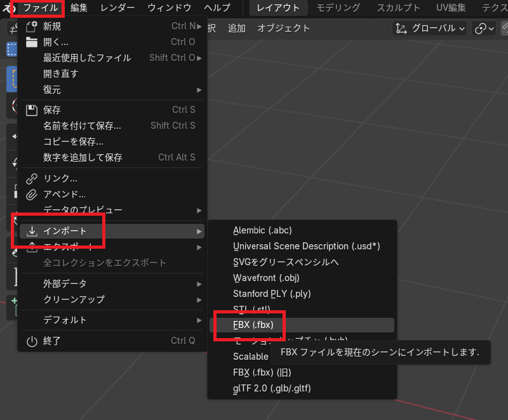Click the power icon next to 終了
Screen dimensions: 508x420
(32, 341)
